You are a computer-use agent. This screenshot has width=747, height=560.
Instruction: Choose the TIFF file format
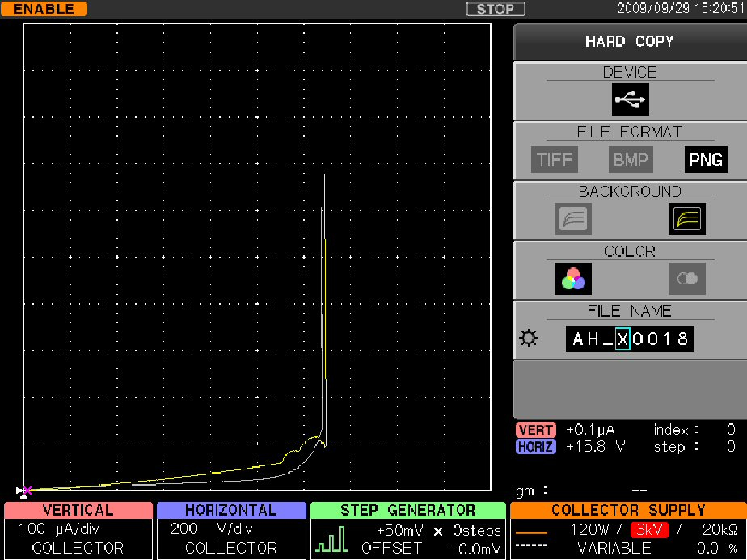[555, 159]
